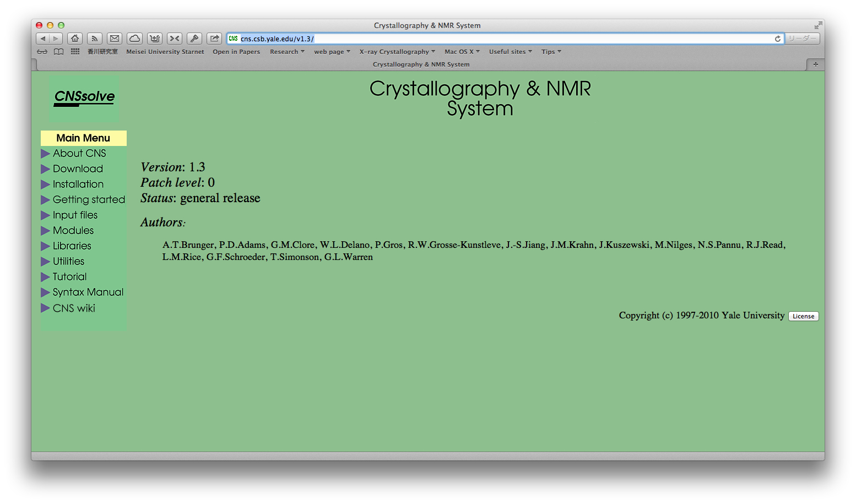The width and height of the screenshot is (856, 504).
Task: Click arrow icon beside Utilities
Action: [46, 262]
